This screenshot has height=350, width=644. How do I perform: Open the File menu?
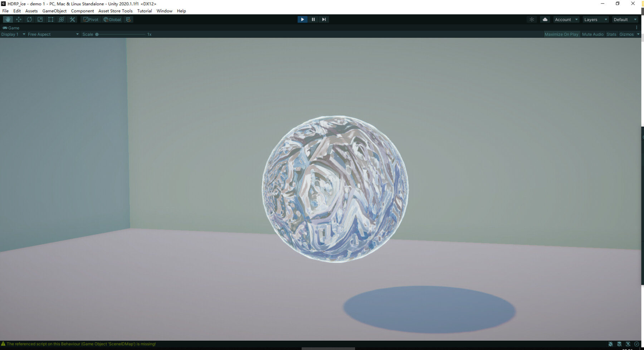5,11
